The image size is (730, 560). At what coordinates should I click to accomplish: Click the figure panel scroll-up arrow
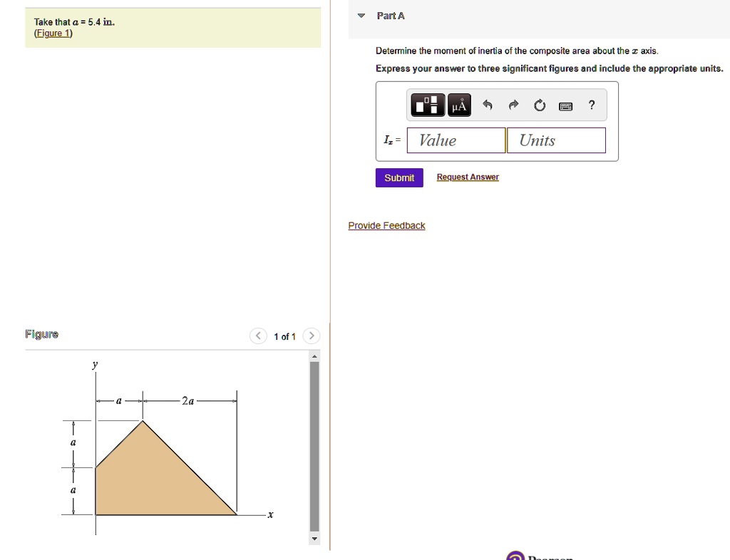pyautogui.click(x=314, y=356)
